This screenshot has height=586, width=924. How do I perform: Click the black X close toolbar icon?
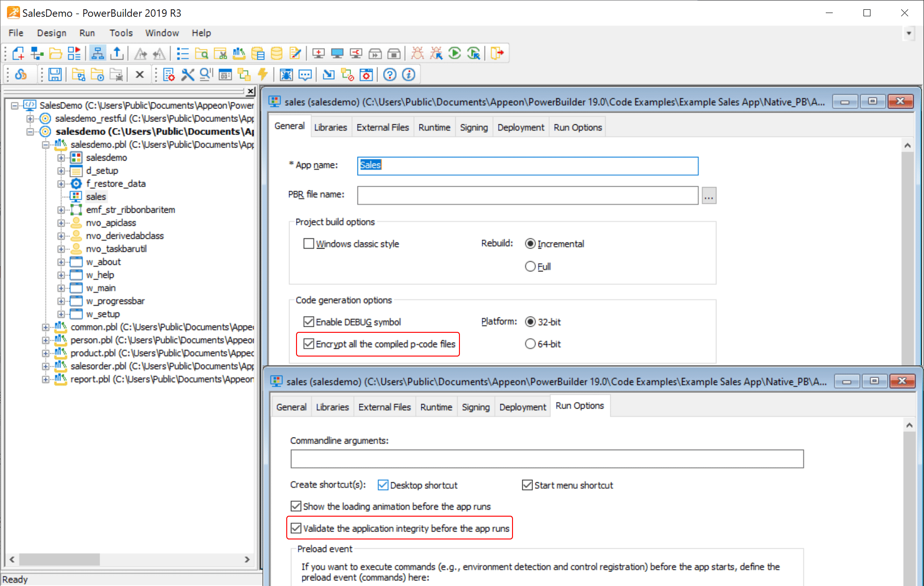139,74
